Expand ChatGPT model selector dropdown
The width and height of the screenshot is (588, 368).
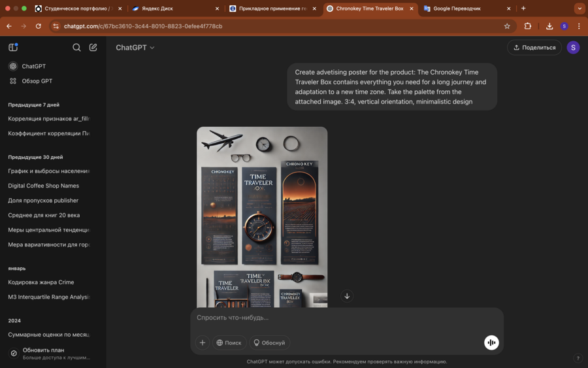click(x=135, y=48)
